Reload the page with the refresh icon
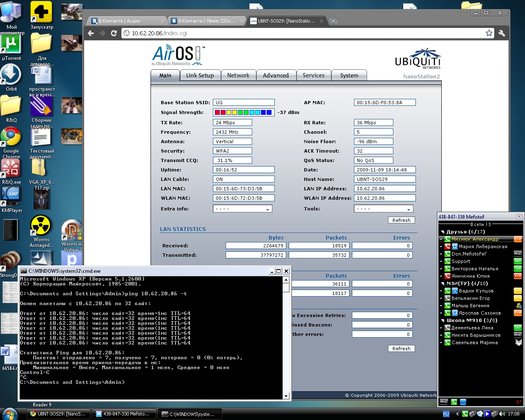 114,33
